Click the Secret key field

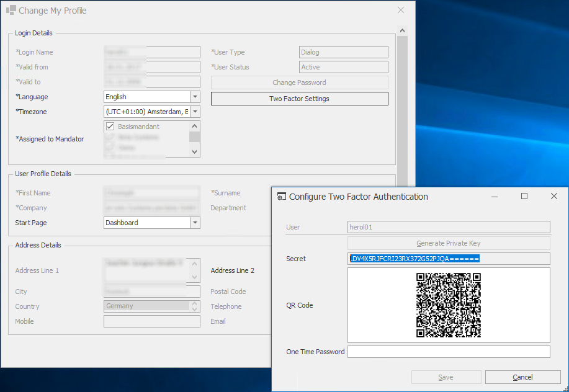(449, 259)
